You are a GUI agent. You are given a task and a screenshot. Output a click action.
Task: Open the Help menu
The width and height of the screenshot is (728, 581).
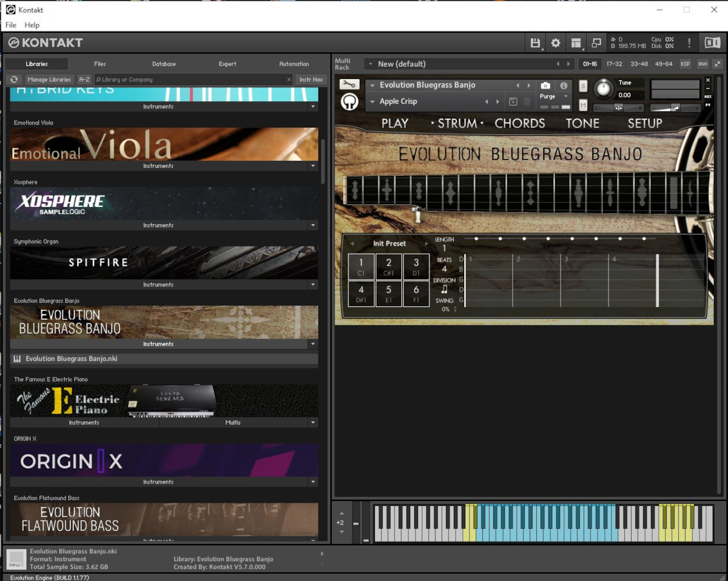tap(32, 25)
